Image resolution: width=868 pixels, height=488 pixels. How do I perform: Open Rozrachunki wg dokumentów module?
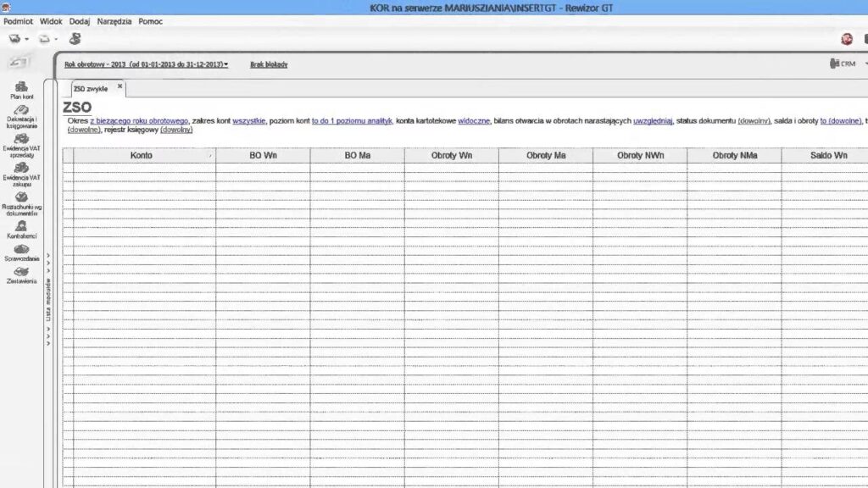22,204
